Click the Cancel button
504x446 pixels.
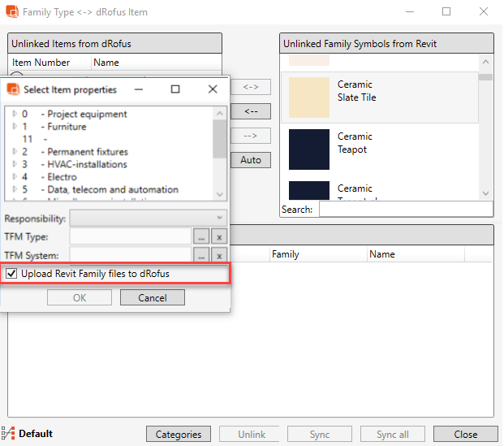tap(152, 297)
